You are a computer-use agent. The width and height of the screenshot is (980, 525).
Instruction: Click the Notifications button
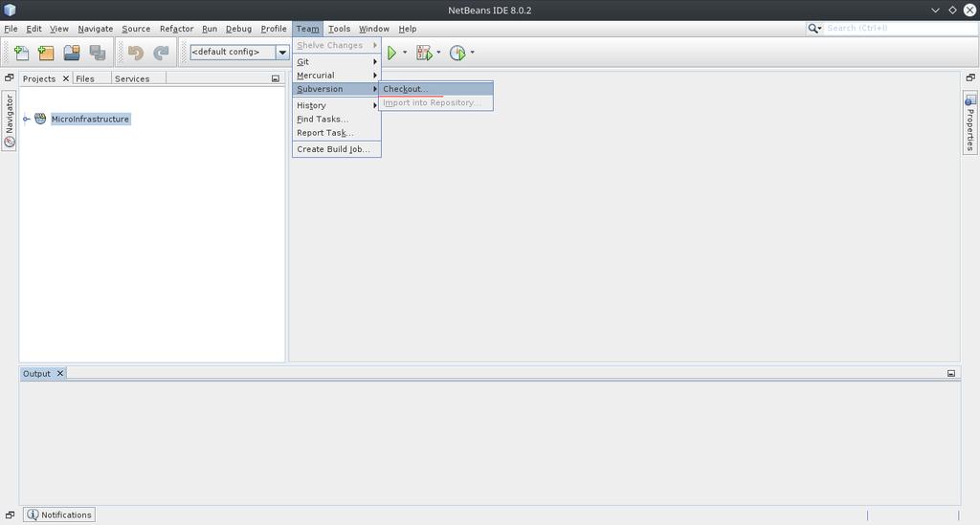[59, 515]
